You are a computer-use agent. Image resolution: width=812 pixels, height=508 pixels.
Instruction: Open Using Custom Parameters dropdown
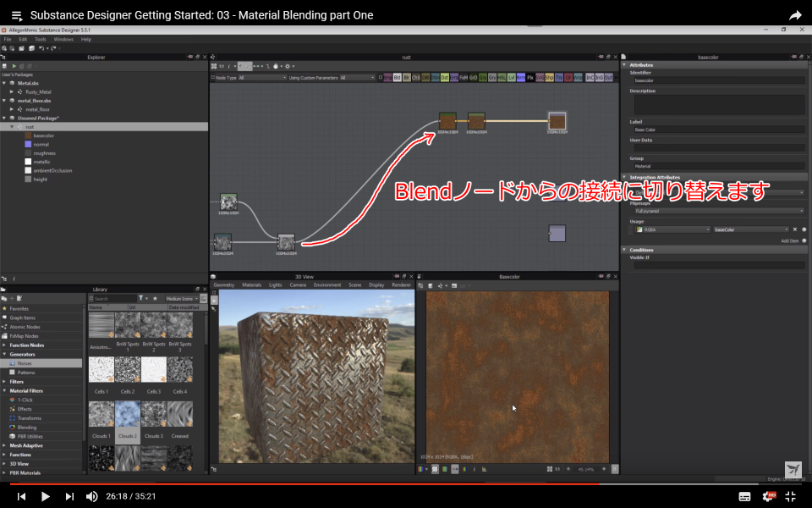point(357,78)
